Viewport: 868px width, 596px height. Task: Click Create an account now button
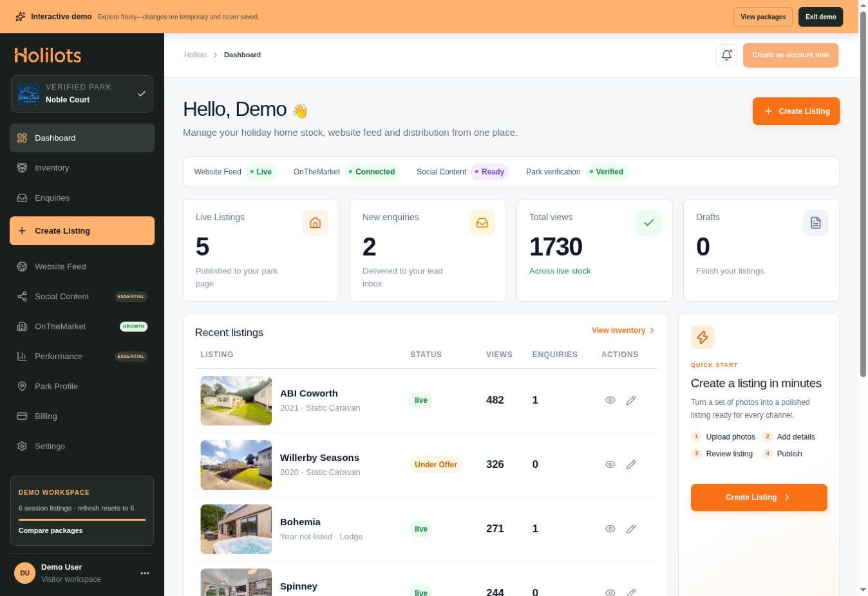[x=791, y=55]
